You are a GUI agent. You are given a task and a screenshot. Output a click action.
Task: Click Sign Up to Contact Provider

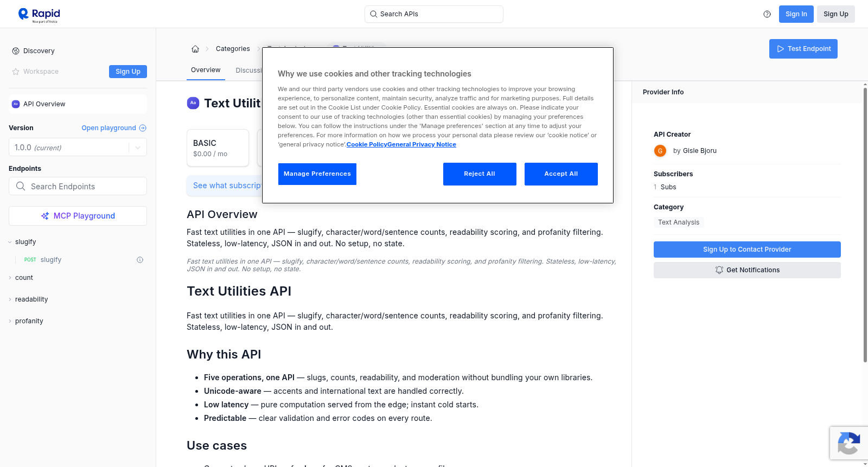(x=747, y=250)
